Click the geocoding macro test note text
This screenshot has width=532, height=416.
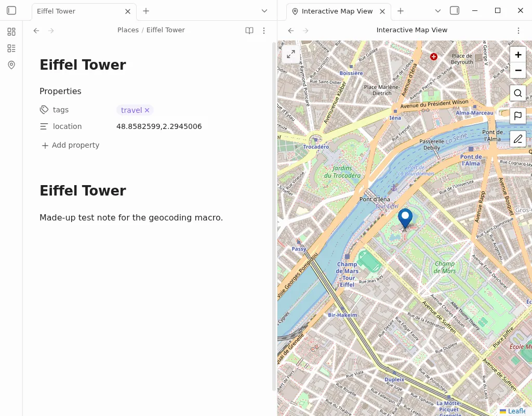131,217
